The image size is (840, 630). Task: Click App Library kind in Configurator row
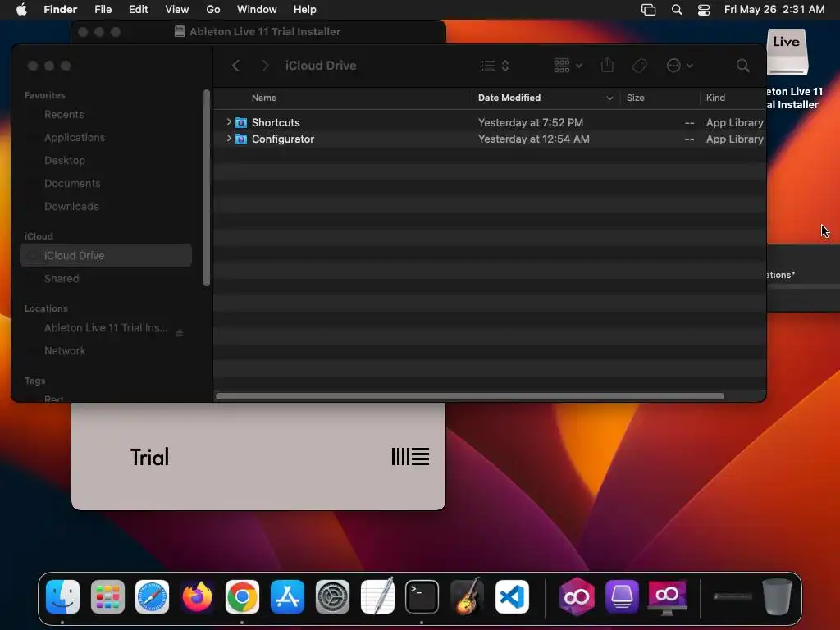[734, 139]
